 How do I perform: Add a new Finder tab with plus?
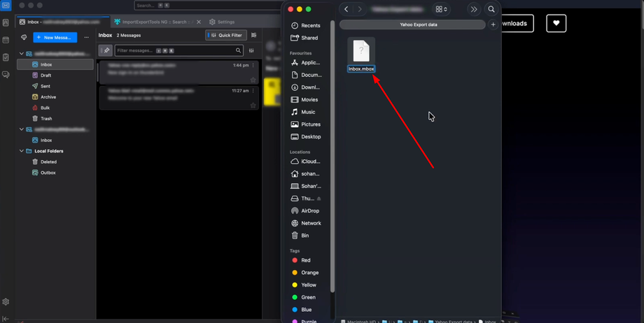pos(493,24)
